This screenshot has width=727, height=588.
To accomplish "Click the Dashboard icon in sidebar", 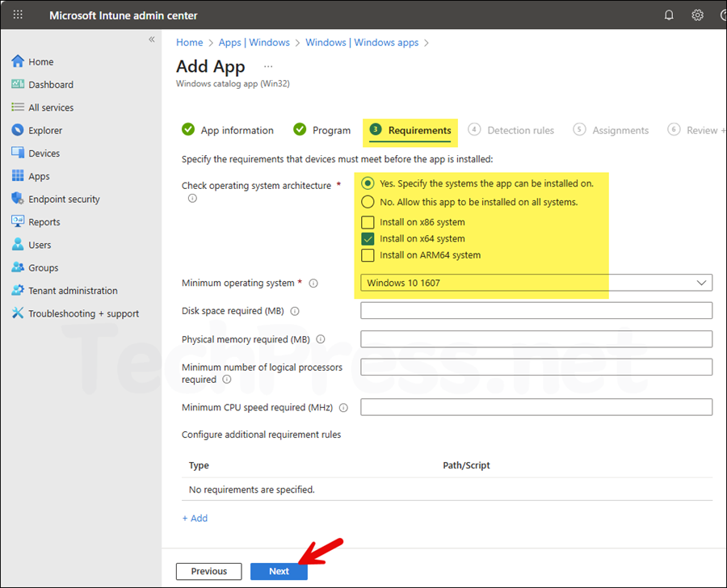I will coord(18,84).
